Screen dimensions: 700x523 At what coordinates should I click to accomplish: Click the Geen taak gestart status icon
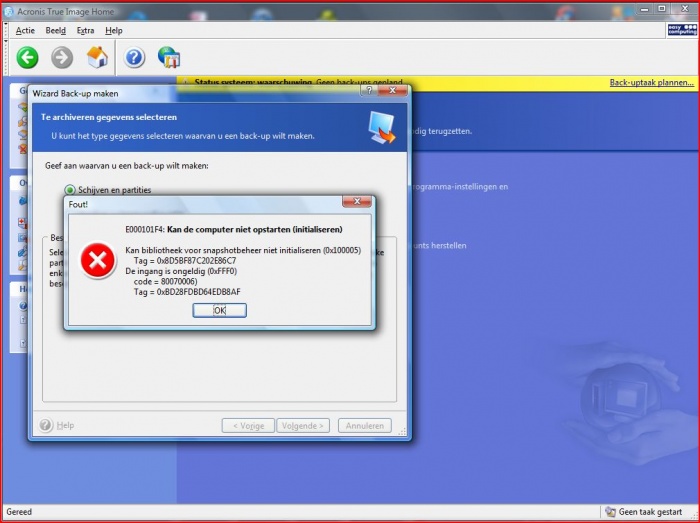click(610, 511)
